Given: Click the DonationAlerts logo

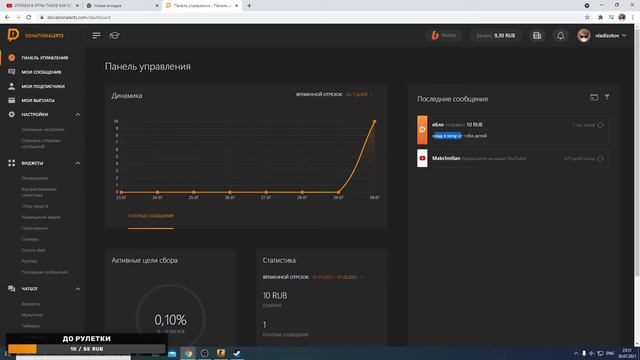Looking at the screenshot, I should (36, 35).
